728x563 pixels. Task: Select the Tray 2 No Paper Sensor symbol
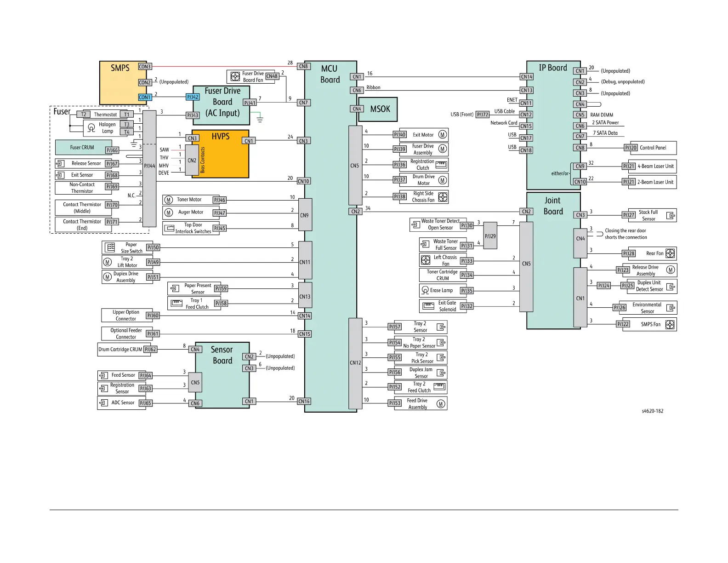[x=441, y=342]
